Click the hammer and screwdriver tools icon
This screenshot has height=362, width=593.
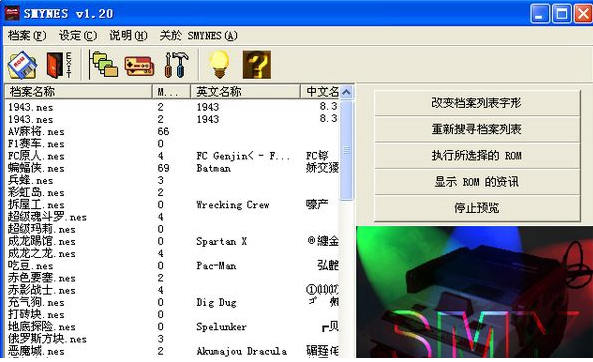pos(177,65)
